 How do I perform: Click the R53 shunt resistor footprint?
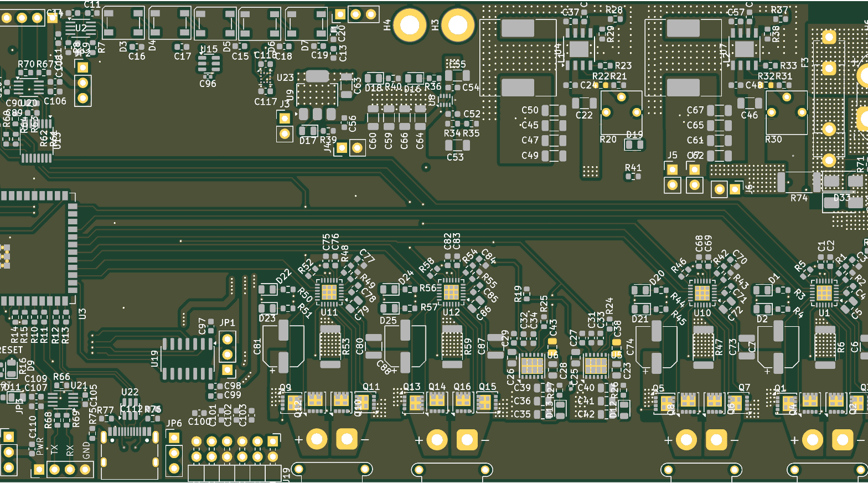coord(330,347)
